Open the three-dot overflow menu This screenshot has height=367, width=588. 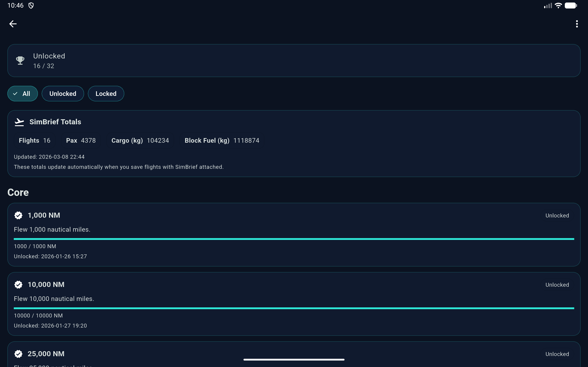[x=577, y=24]
